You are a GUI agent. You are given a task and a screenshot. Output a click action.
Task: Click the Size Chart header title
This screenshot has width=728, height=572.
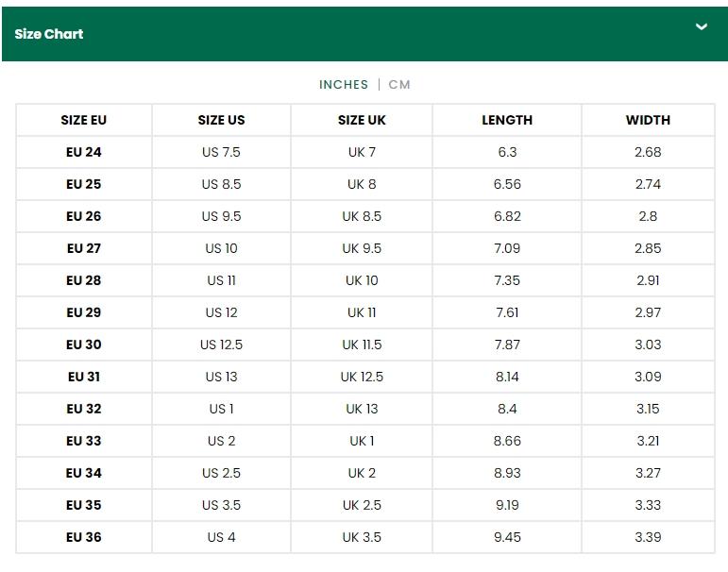click(x=49, y=34)
